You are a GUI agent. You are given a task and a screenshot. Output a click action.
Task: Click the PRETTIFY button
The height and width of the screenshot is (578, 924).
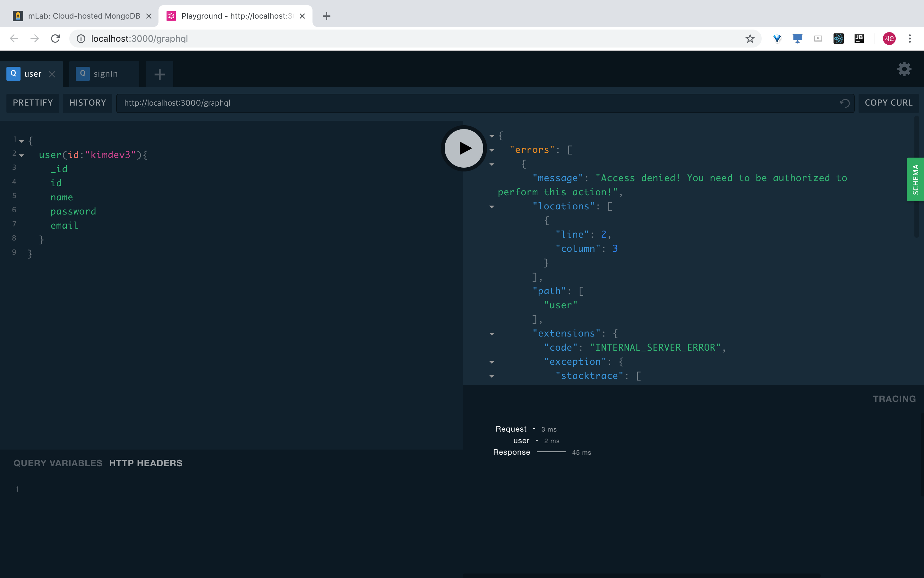pyautogui.click(x=33, y=103)
